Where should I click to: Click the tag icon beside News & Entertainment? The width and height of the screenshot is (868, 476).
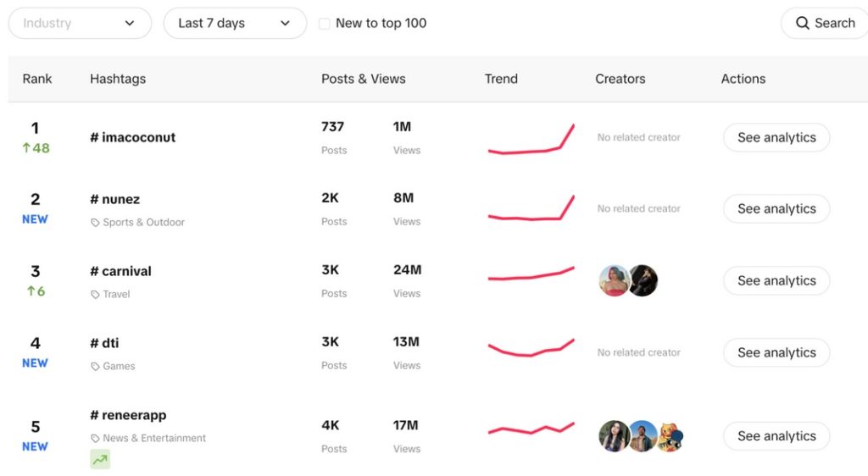(x=95, y=439)
